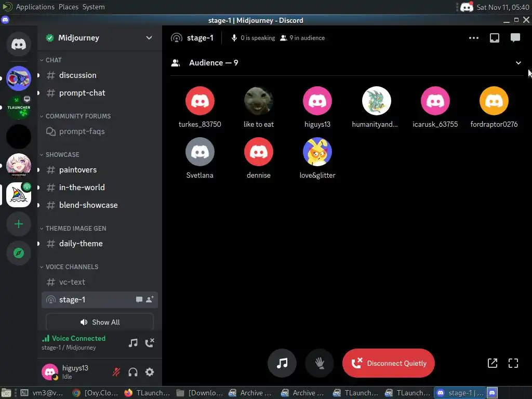
Task: Click show desktop icon in bottom panel
Action: point(6,393)
